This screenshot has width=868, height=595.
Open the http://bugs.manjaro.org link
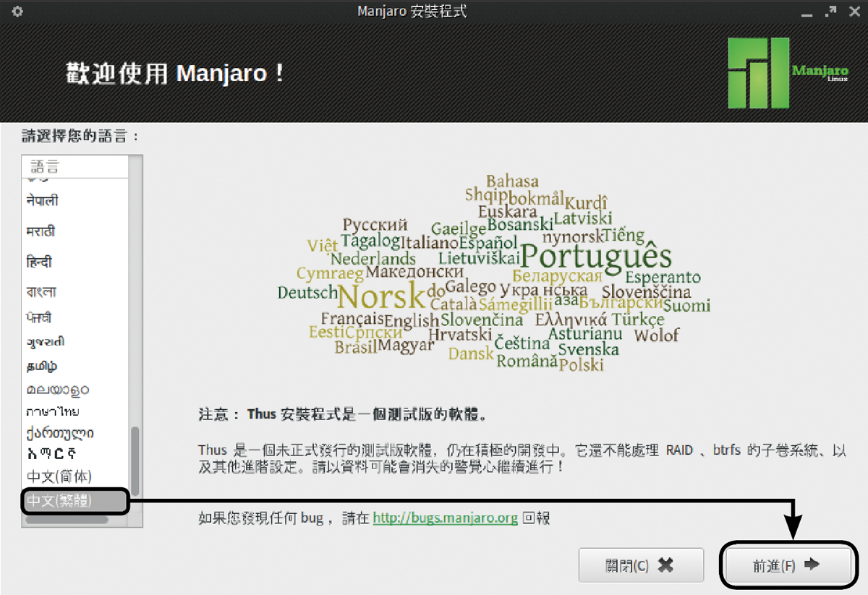pyautogui.click(x=445, y=518)
